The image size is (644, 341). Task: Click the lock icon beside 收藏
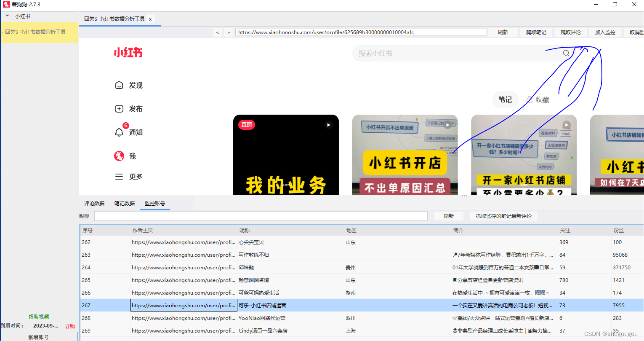tap(530, 99)
